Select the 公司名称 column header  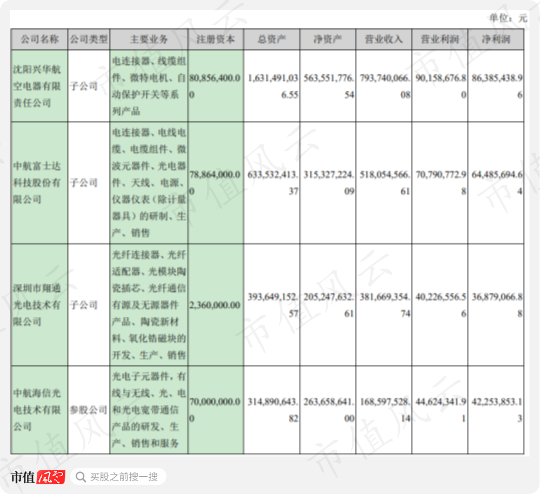click(x=39, y=39)
